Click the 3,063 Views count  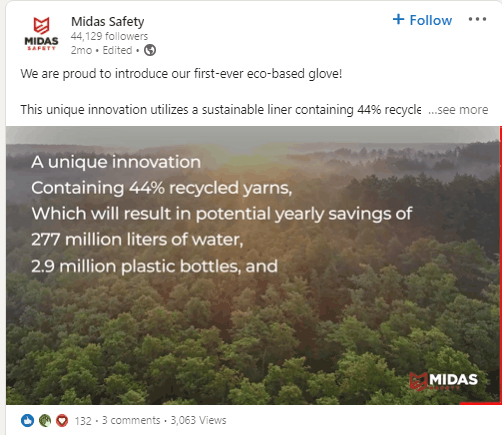pyautogui.click(x=198, y=420)
